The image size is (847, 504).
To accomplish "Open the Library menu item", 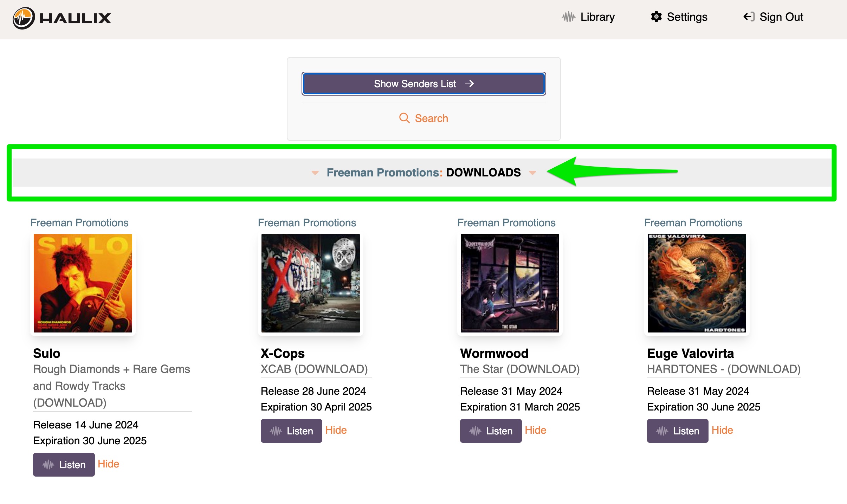I will point(597,17).
